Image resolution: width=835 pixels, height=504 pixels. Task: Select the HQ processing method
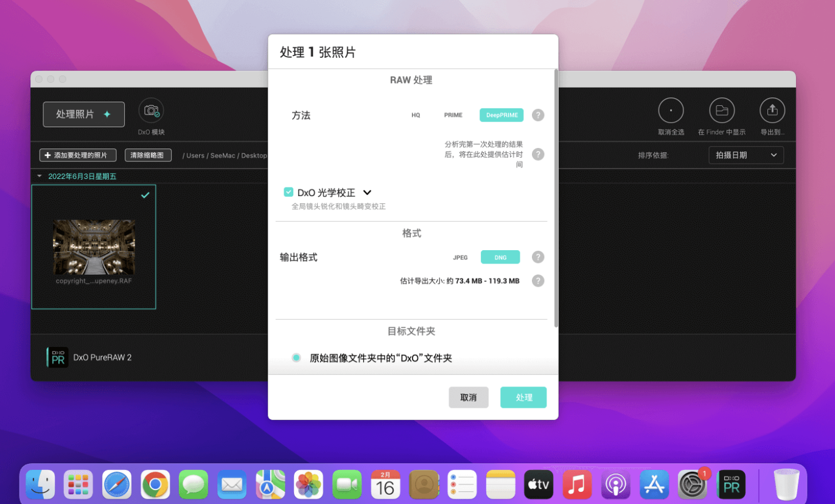pos(416,115)
